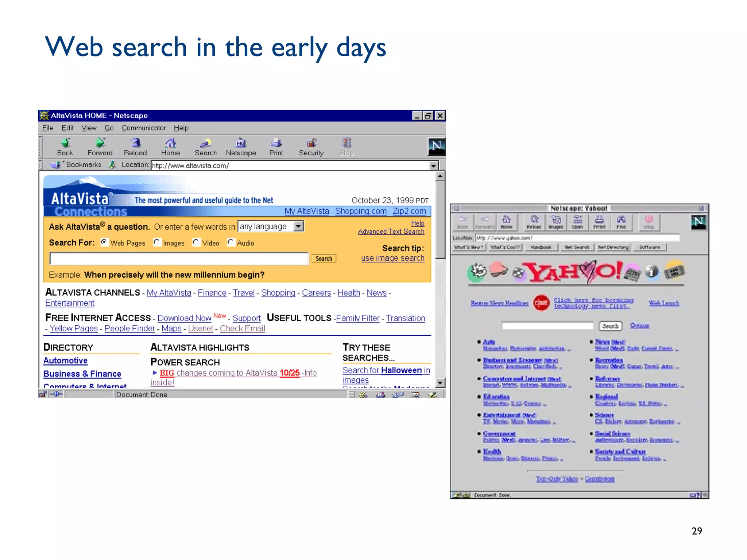Click Options link beside Yahoo Search
The image size is (747, 560).
pyautogui.click(x=639, y=326)
